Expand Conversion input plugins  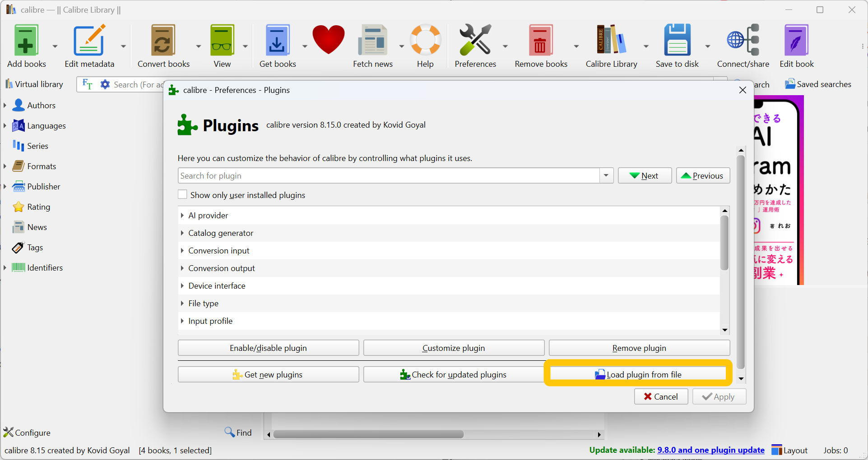pyautogui.click(x=182, y=251)
